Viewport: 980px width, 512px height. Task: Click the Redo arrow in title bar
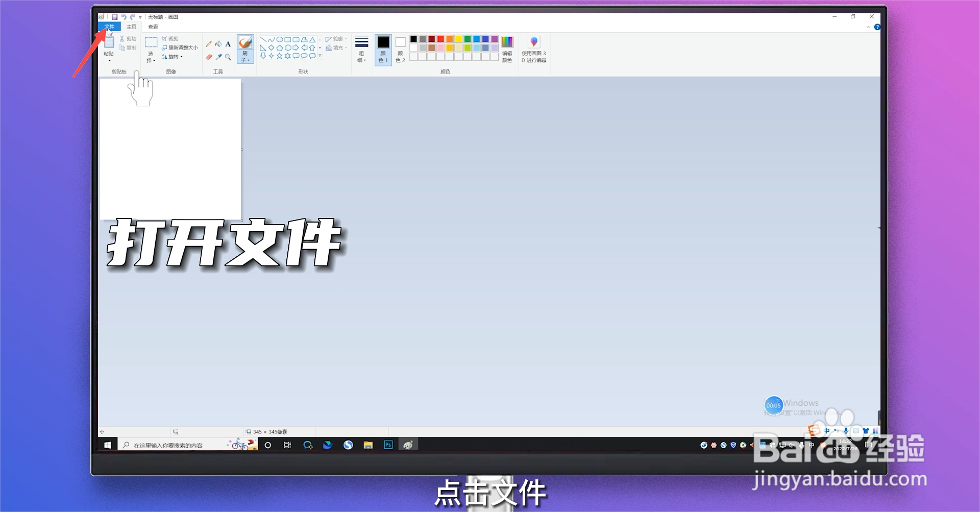pyautogui.click(x=132, y=17)
